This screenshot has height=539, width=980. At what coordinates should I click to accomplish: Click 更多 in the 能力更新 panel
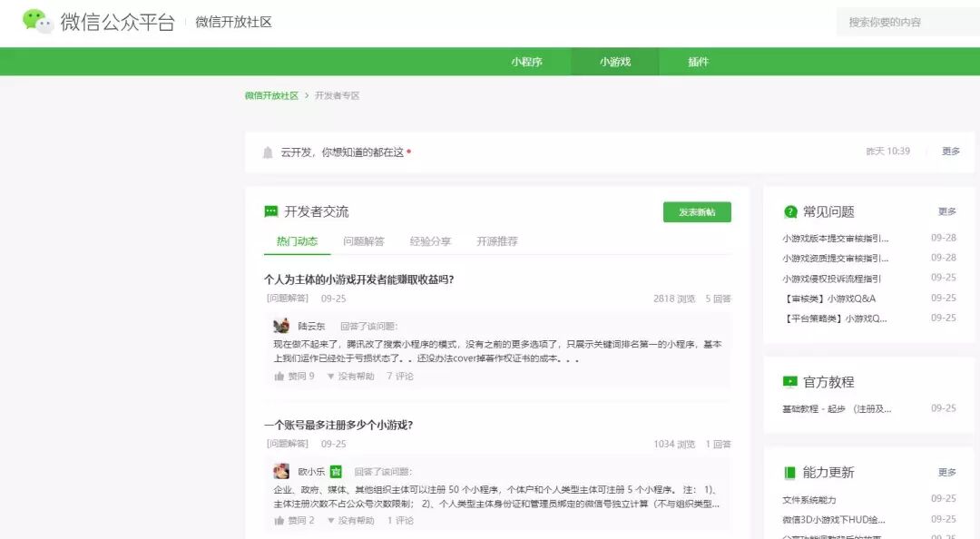(946, 472)
